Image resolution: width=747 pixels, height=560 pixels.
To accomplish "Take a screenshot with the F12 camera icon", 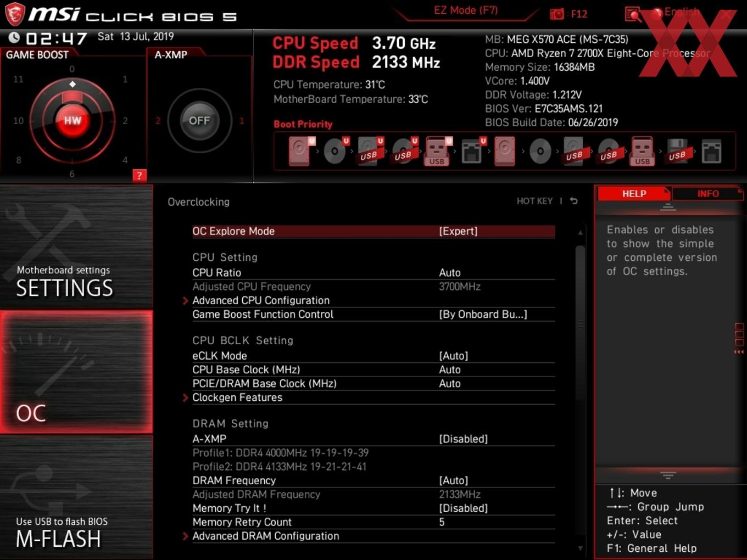I will 557,14.
